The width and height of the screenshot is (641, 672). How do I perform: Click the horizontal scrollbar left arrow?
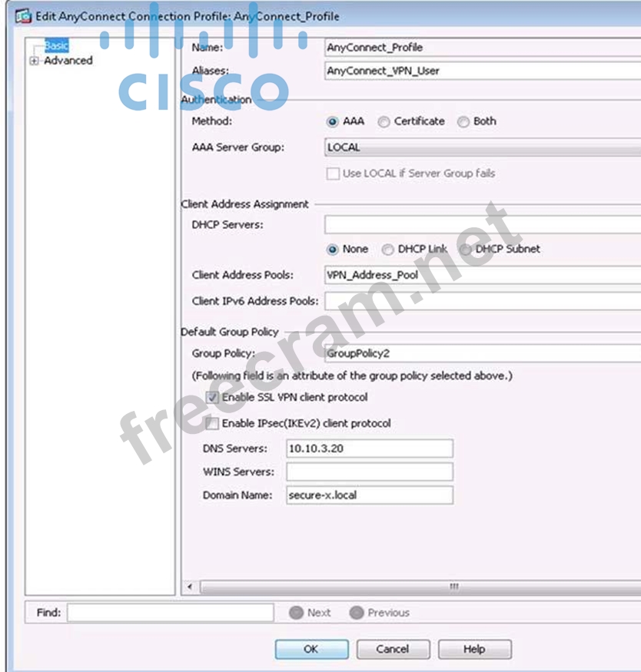[191, 587]
